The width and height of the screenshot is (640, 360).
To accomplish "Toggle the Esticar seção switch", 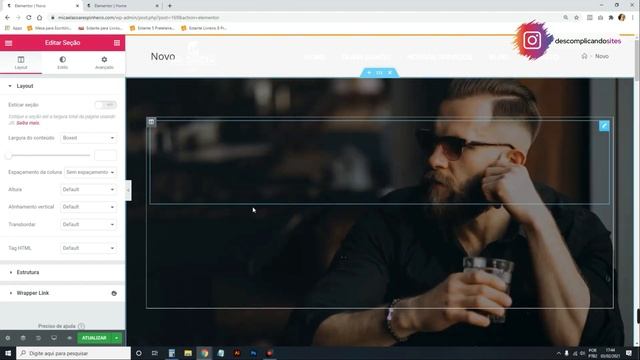I will [106, 105].
